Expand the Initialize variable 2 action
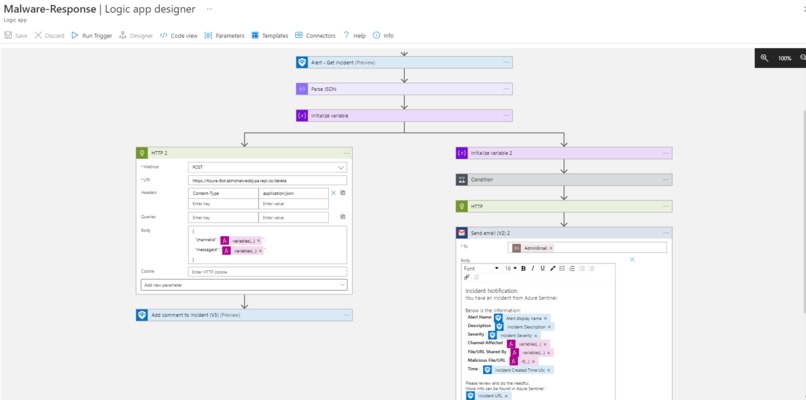Screen dimensions: 806x400 [x=564, y=153]
